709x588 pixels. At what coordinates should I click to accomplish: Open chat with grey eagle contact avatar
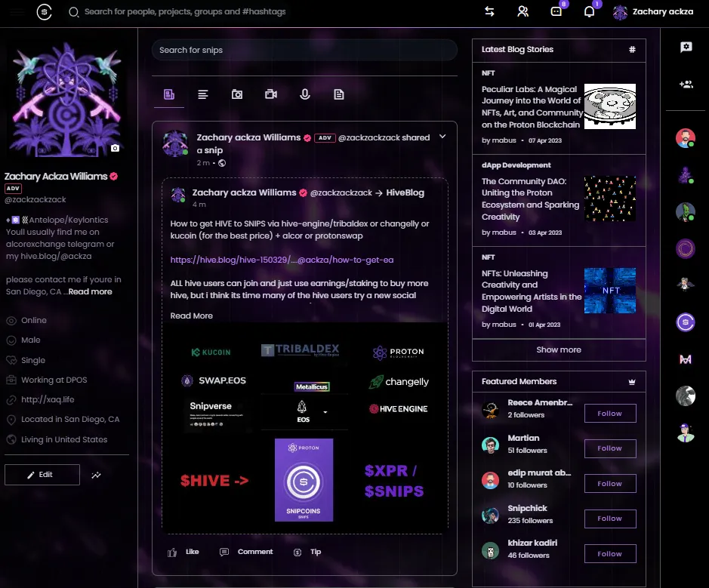coord(686,396)
